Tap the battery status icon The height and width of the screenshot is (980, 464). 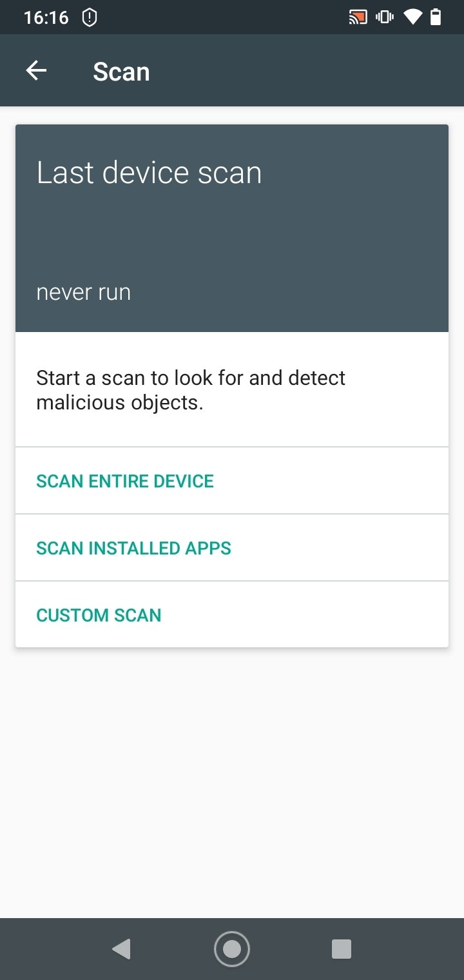[x=436, y=17]
